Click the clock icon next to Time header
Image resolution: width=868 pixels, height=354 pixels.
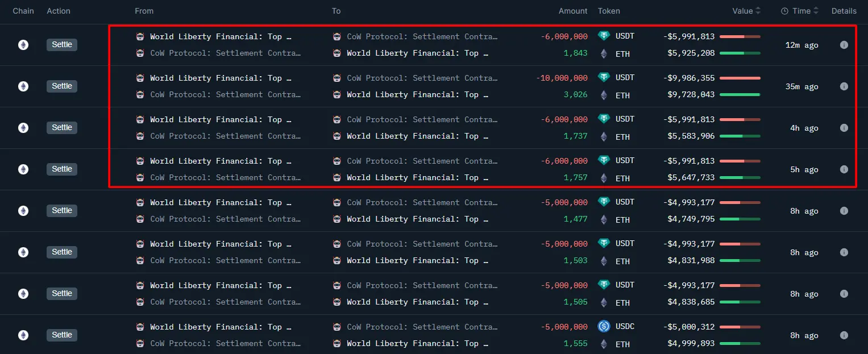point(785,10)
